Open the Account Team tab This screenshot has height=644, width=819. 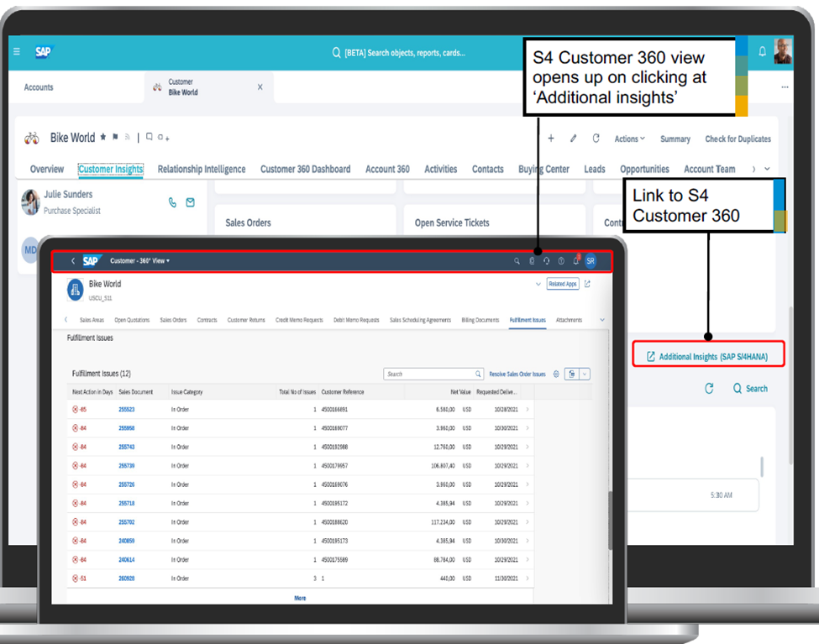(x=709, y=170)
